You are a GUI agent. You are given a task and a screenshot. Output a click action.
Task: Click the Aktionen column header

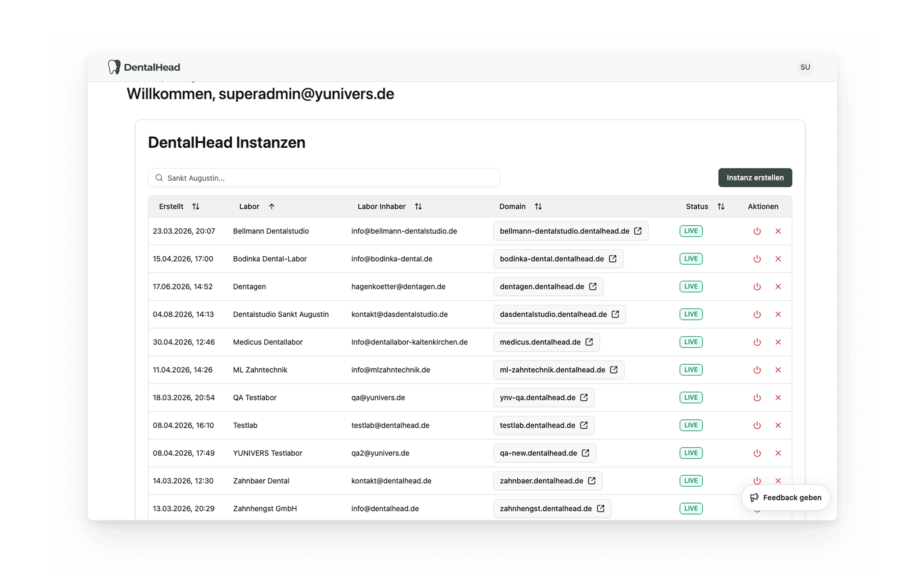coord(763,206)
